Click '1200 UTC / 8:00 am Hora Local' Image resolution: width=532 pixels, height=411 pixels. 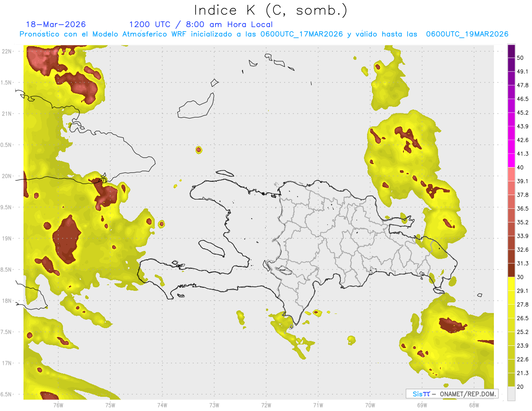(201, 24)
